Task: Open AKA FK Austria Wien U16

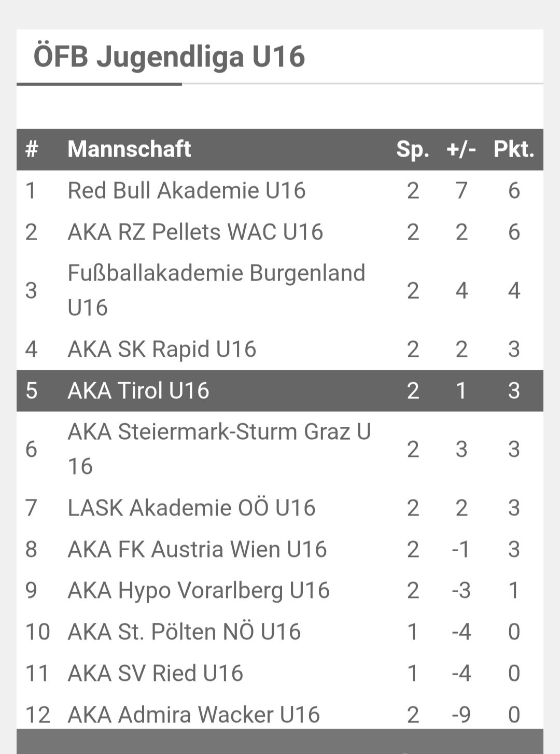Action: point(197,549)
